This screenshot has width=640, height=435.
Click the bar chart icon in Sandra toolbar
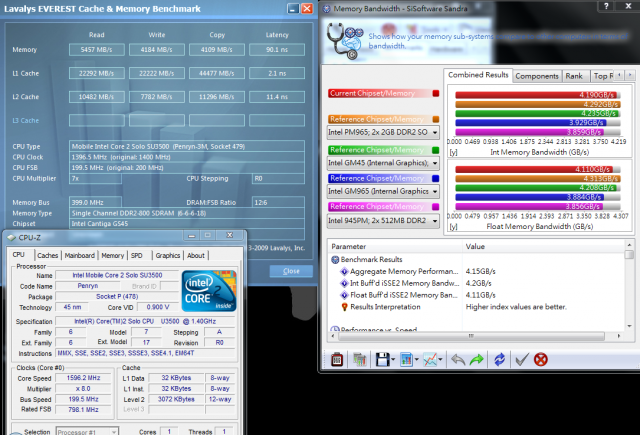pos(406,360)
